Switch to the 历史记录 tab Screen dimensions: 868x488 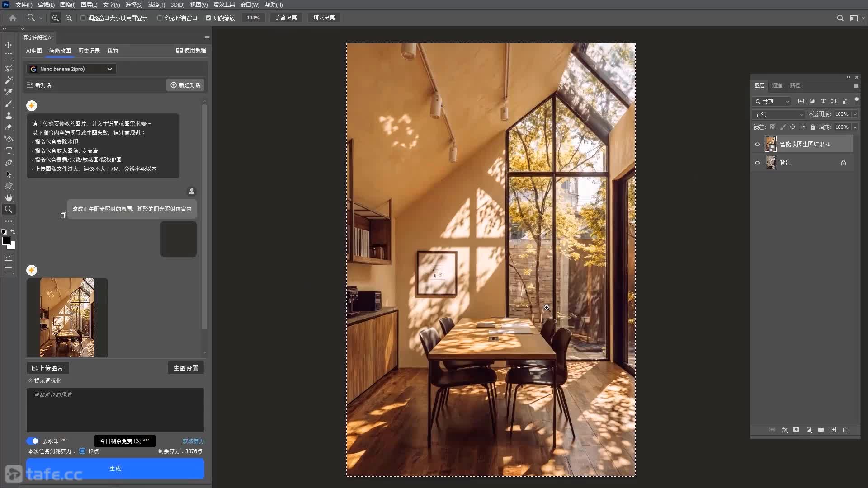89,51
